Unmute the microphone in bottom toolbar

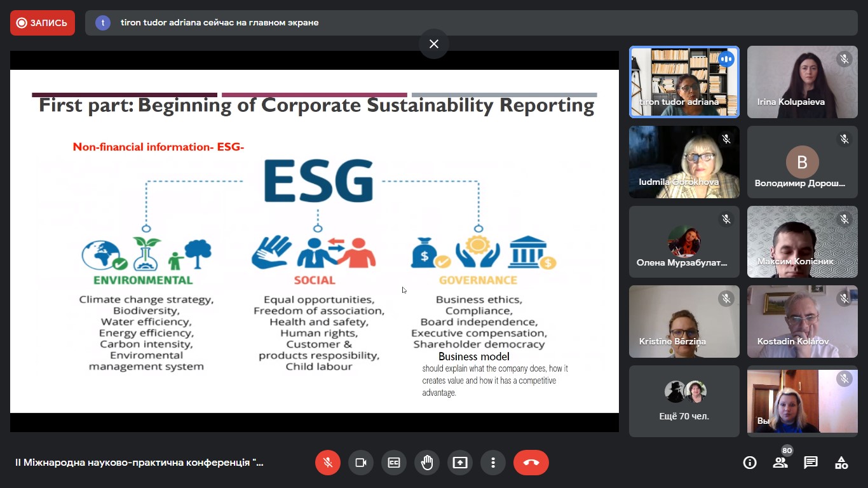click(328, 463)
